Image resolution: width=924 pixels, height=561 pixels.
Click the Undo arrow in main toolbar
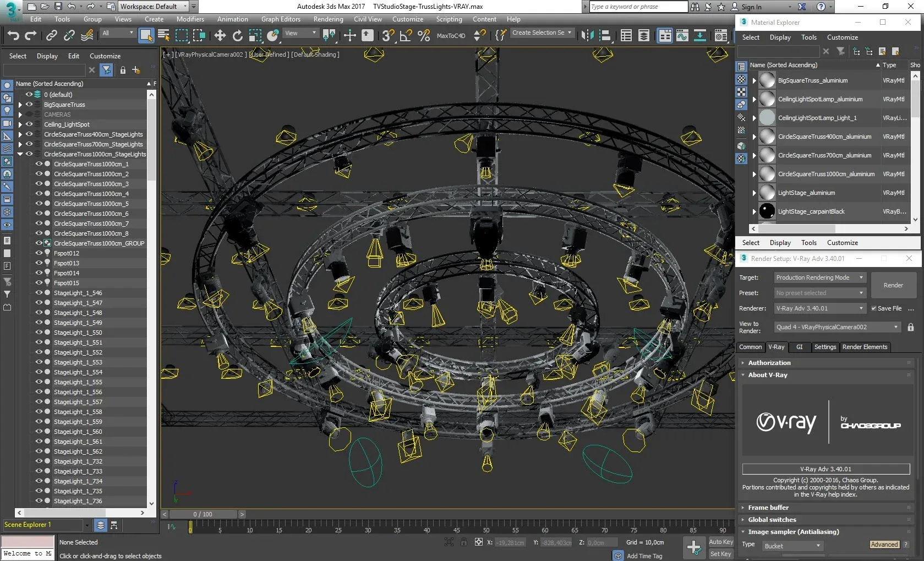[13, 36]
